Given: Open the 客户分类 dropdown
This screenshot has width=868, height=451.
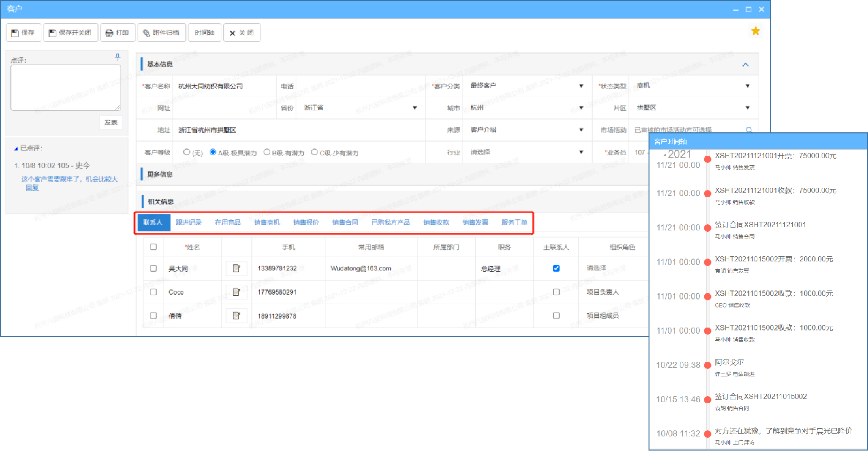Looking at the screenshot, I should [581, 85].
